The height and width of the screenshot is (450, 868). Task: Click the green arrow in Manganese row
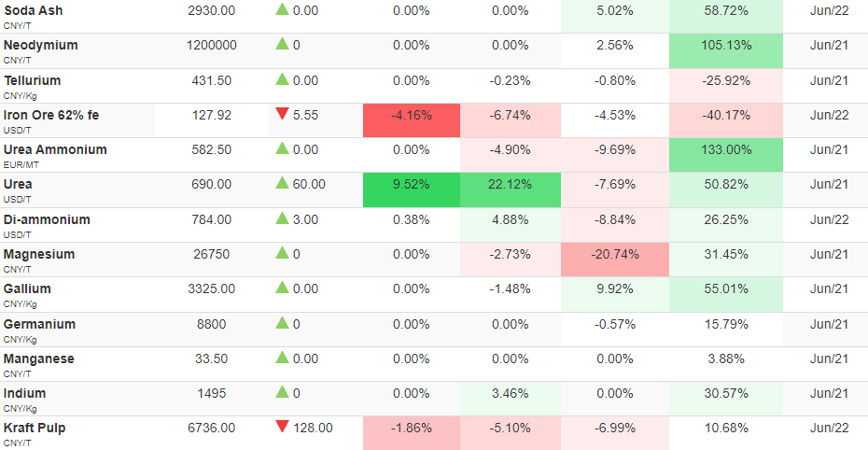click(282, 358)
